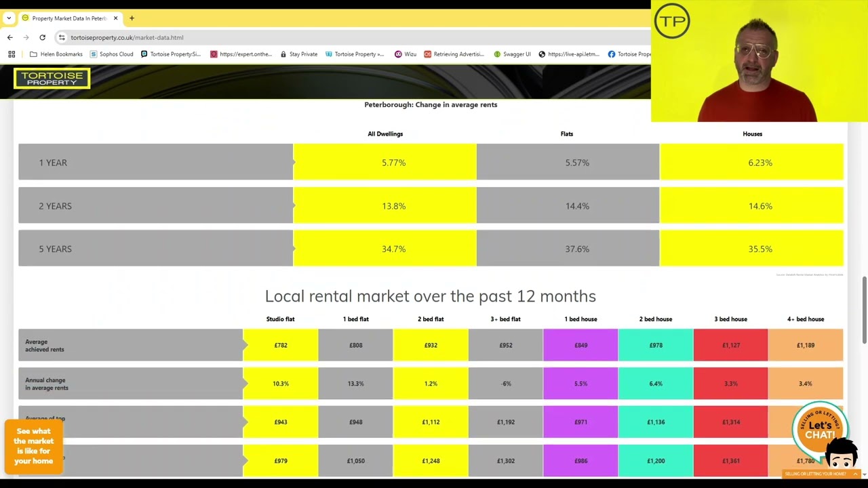The width and height of the screenshot is (868, 488).
Task: Open the tab search dropdown arrow
Action: point(9,18)
